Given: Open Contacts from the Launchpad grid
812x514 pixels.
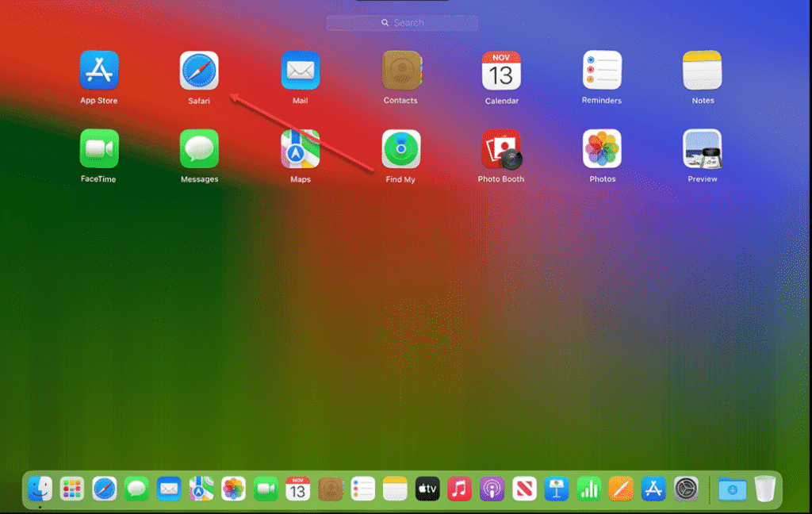Looking at the screenshot, I should pyautogui.click(x=401, y=71).
